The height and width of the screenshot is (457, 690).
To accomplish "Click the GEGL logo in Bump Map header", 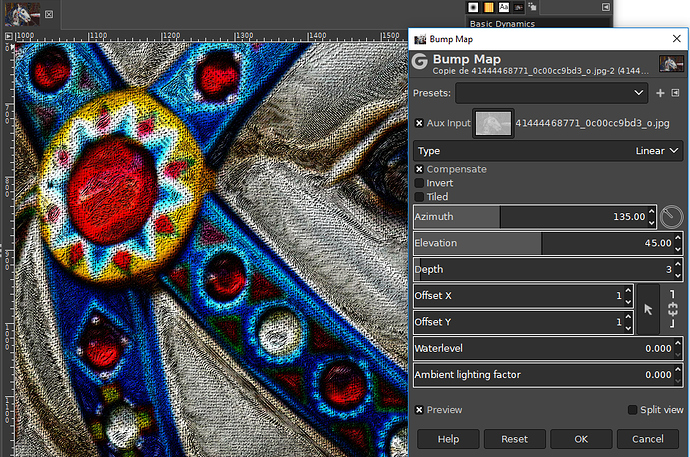I will [x=420, y=62].
